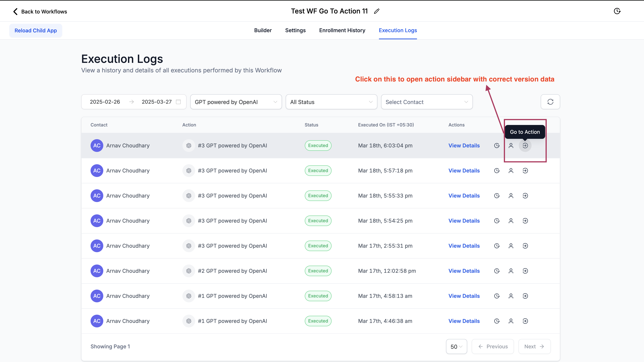644x362 pixels.
Task: Click View Details for 6:03:04 pm execution
Action: click(464, 146)
